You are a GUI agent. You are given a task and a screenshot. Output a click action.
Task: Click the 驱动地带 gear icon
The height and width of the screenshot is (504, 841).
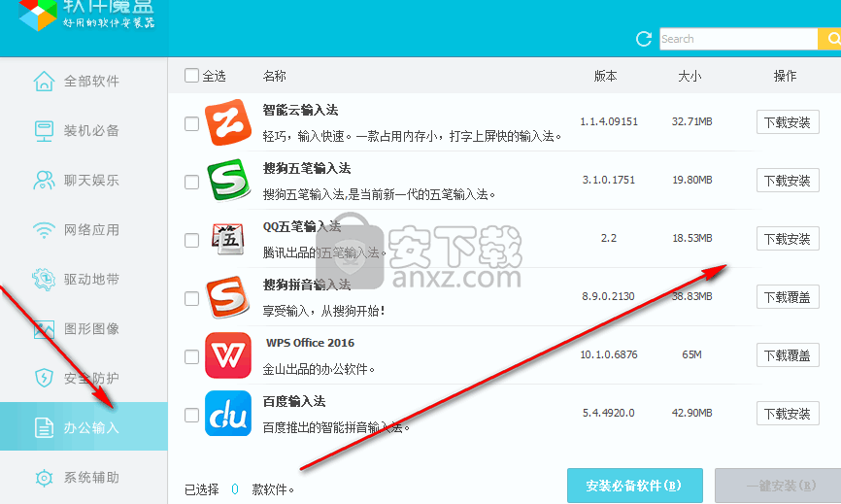click(x=44, y=280)
